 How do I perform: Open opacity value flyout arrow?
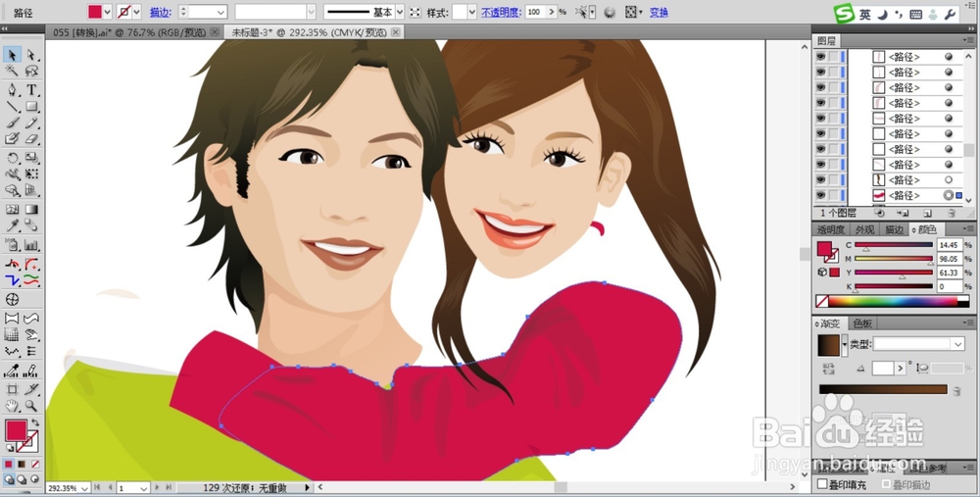pyautogui.click(x=551, y=12)
